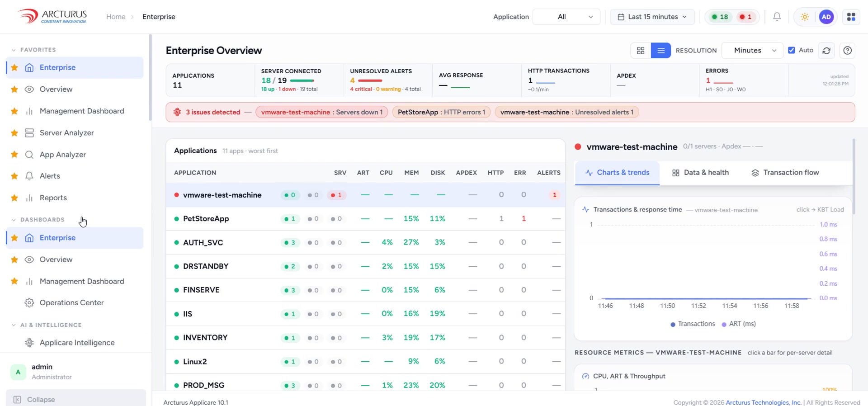Click the red 1 status indicator
This screenshot has height=406, width=868.
click(745, 17)
